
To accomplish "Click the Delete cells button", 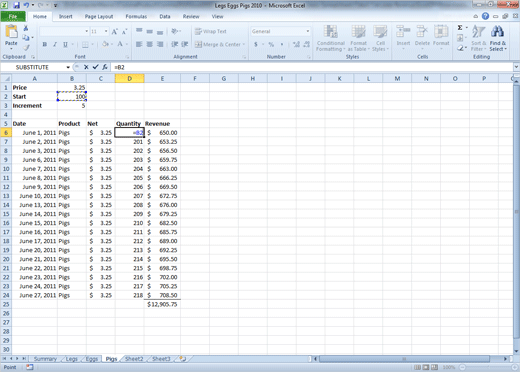I will [x=422, y=38].
